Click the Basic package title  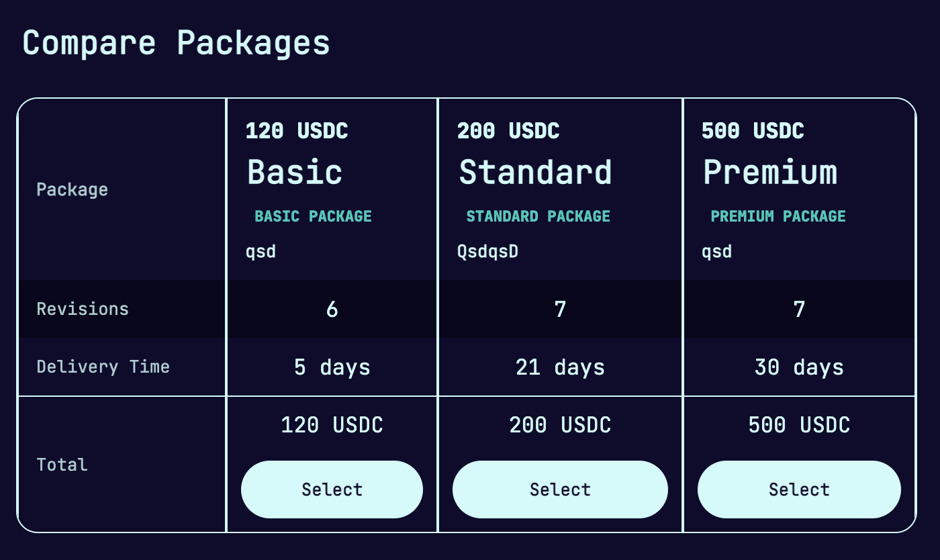[294, 172]
